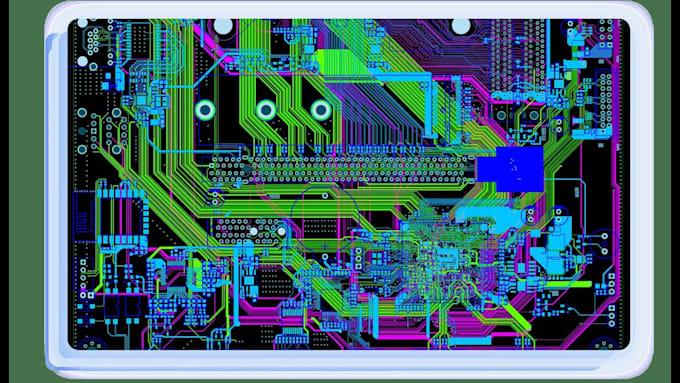The image size is (680, 383).
Task: Click the middle green-ringed mounting hole
Action: click(266, 110)
